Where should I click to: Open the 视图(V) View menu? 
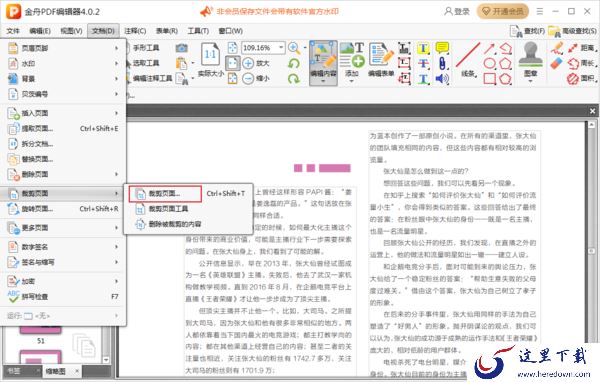pyautogui.click(x=71, y=31)
